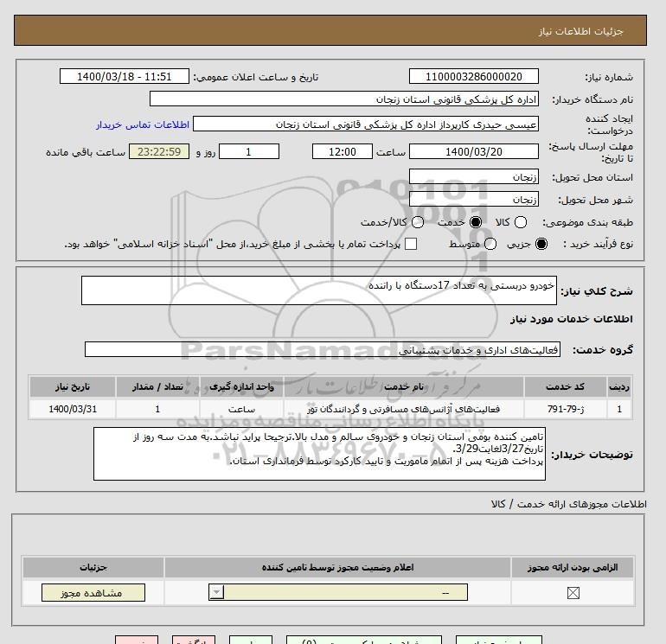Select the خدمت radio button

click(x=476, y=222)
